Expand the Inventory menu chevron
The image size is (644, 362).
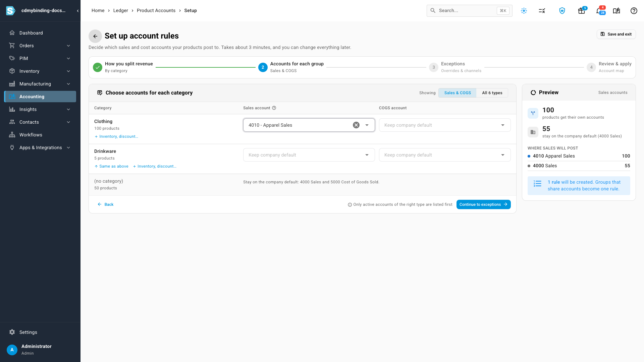pyautogui.click(x=68, y=71)
